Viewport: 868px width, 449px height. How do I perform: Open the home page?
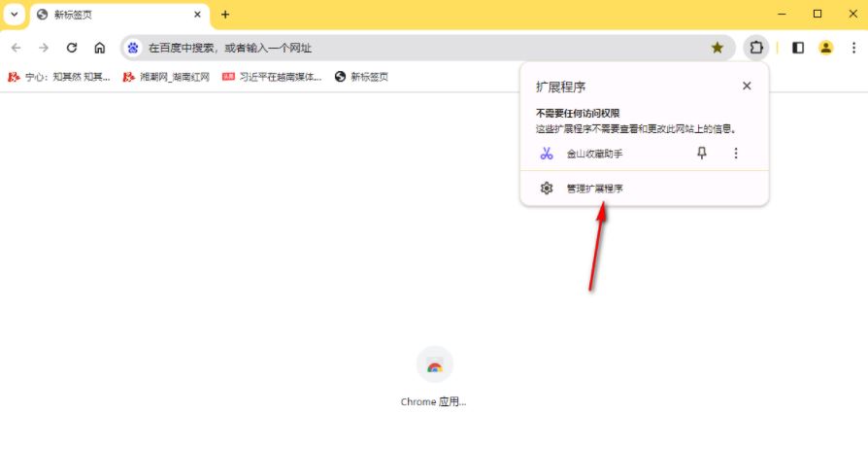(x=100, y=49)
